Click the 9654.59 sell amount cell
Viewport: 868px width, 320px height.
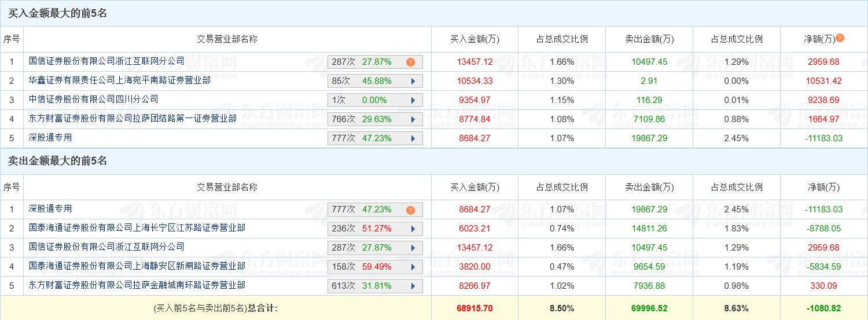click(x=649, y=267)
